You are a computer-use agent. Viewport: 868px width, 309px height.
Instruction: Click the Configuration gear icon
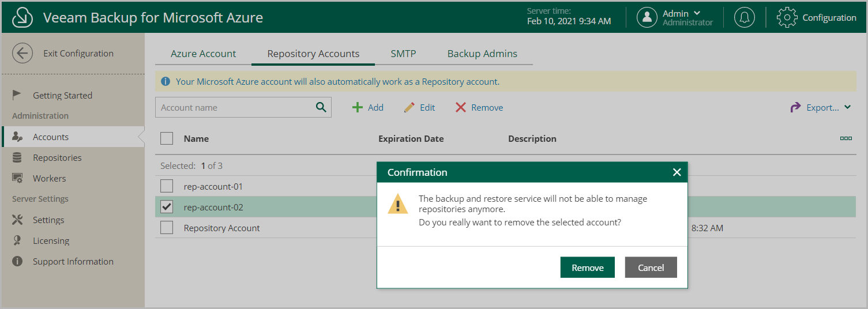(x=787, y=17)
